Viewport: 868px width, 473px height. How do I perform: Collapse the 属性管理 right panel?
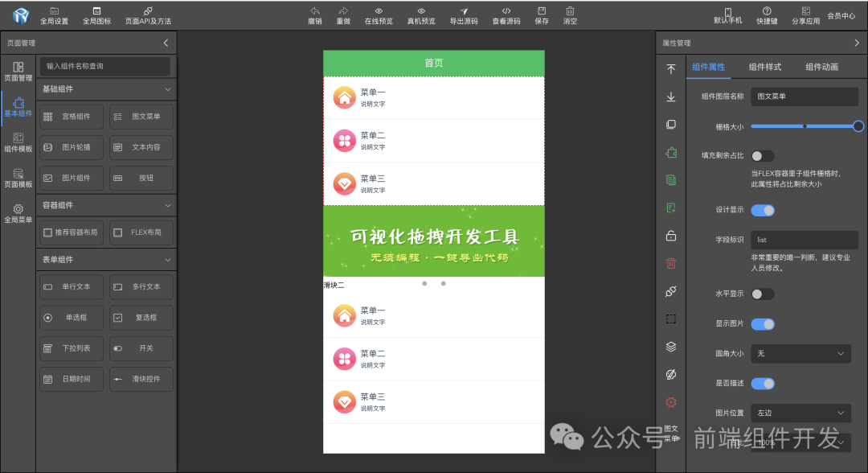(857, 43)
